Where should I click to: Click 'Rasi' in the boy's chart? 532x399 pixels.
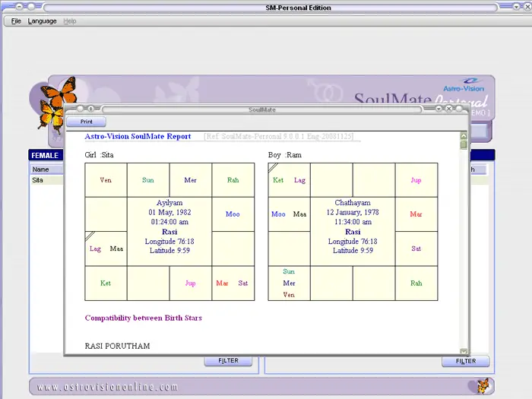pos(353,232)
